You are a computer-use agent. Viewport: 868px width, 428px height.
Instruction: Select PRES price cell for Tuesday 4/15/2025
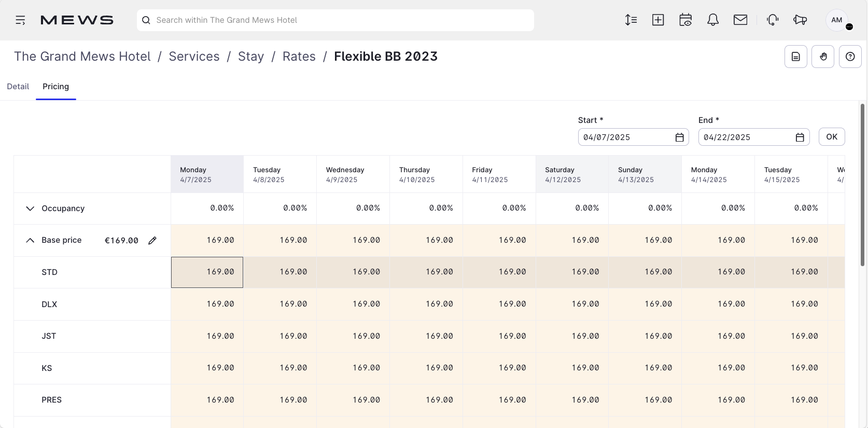(791, 400)
